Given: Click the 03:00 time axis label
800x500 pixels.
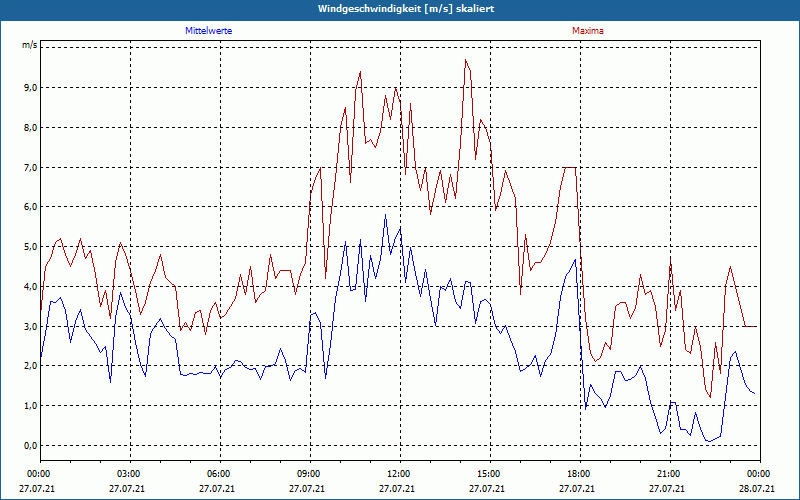Looking at the screenshot, I should [127, 474].
